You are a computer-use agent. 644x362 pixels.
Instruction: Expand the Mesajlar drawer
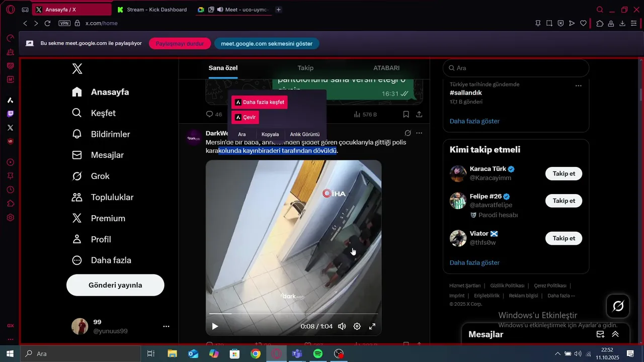pyautogui.click(x=615, y=334)
